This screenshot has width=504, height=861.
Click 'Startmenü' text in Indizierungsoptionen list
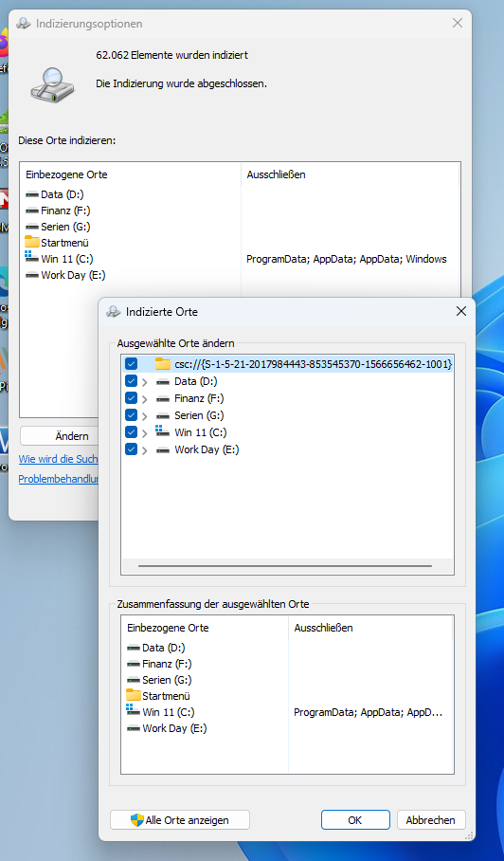pos(64,243)
